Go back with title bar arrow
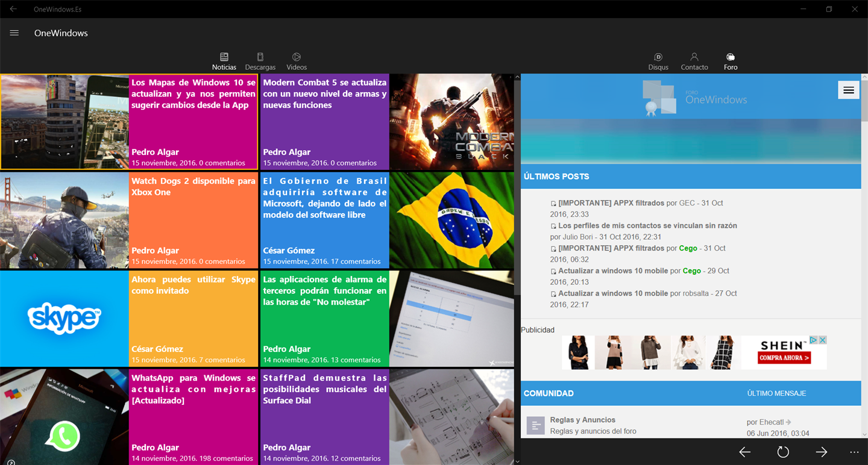 click(x=13, y=9)
